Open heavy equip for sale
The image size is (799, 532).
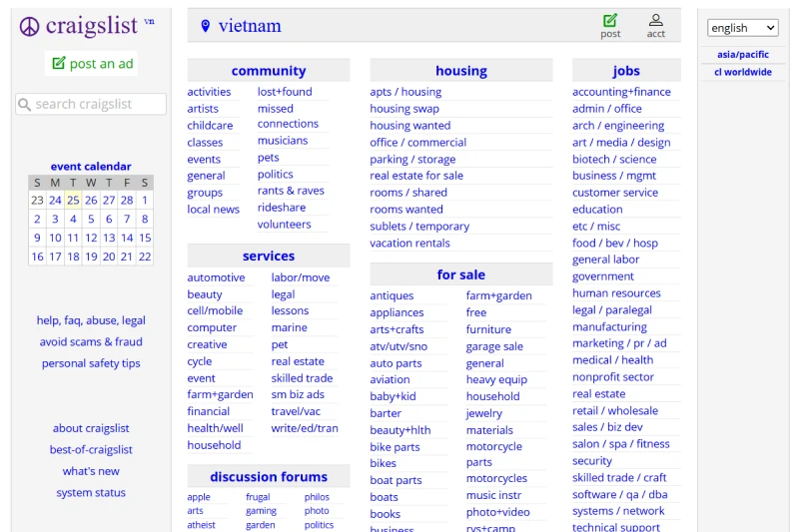click(496, 379)
